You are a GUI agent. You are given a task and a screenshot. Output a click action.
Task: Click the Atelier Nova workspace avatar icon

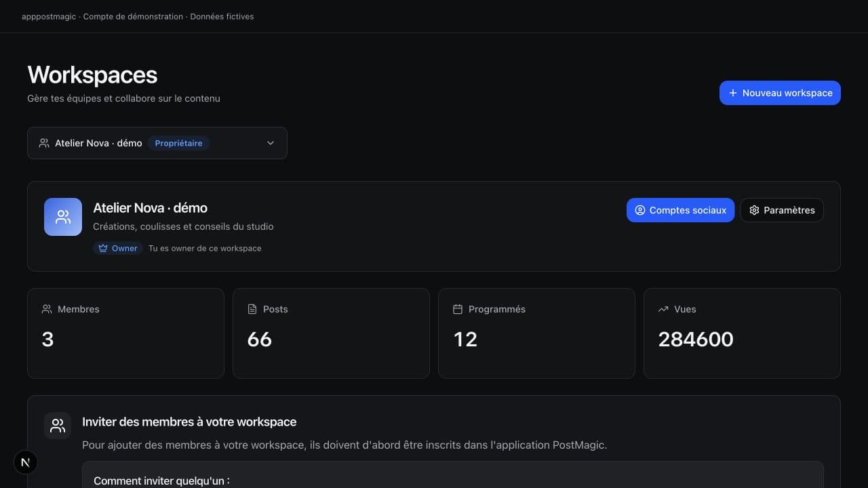pos(63,217)
